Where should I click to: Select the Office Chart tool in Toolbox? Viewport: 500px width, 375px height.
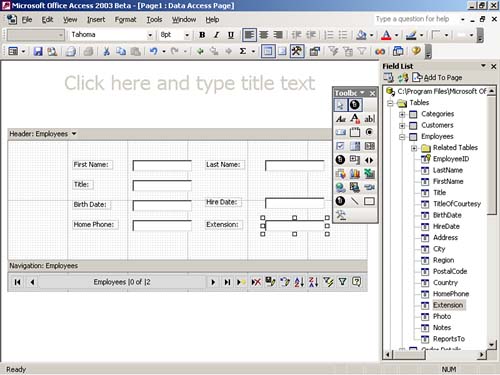355,174
